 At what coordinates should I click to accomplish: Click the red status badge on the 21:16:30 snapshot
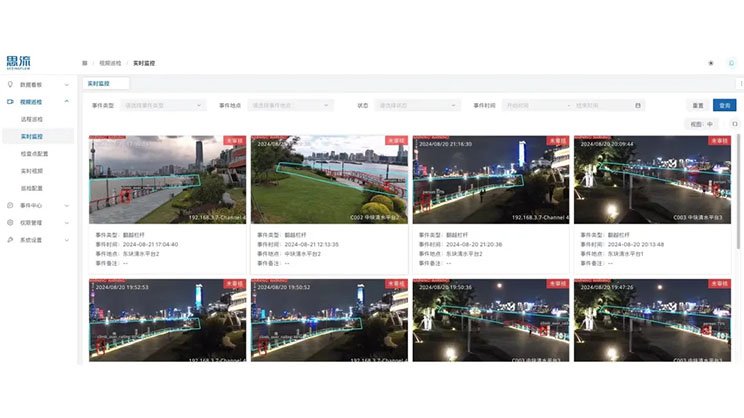558,141
